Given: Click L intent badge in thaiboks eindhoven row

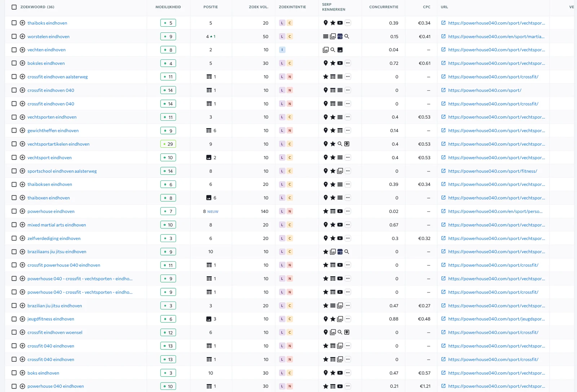Looking at the screenshot, I should click(x=282, y=23).
